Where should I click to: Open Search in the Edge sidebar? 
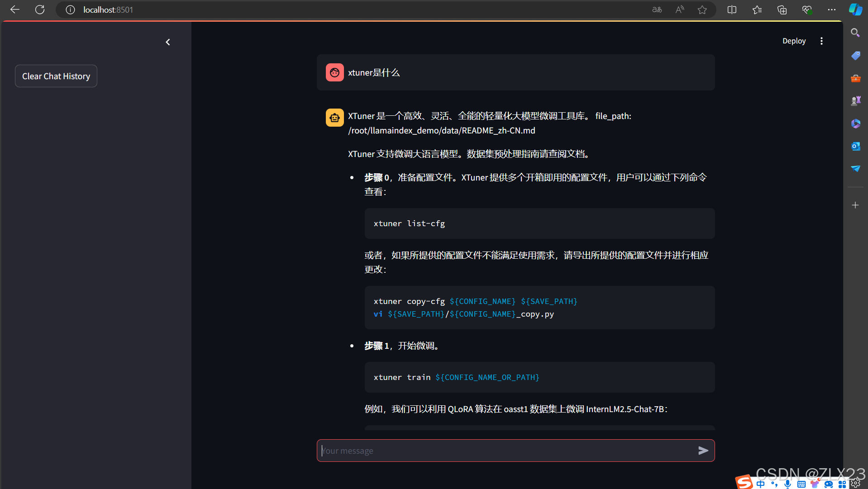(x=855, y=33)
